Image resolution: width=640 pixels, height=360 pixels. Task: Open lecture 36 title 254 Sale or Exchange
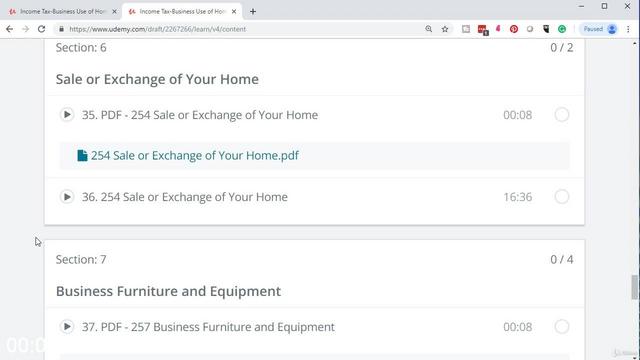click(184, 197)
